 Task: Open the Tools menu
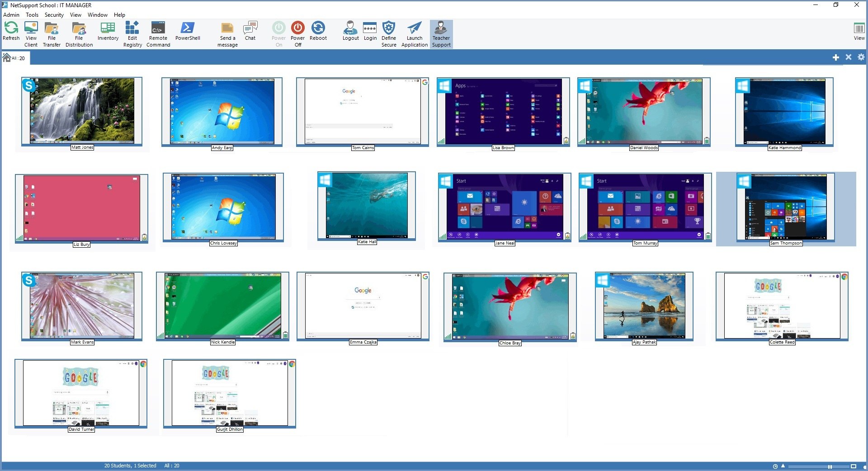(x=32, y=15)
